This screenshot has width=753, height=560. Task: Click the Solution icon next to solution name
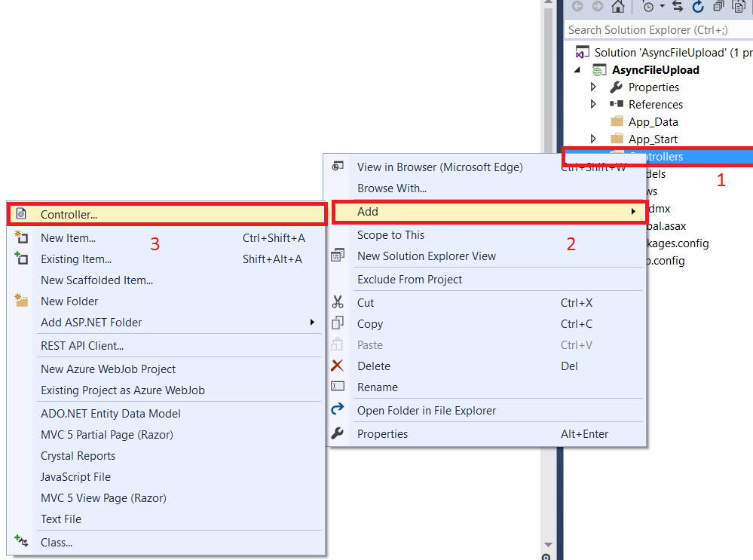click(583, 52)
